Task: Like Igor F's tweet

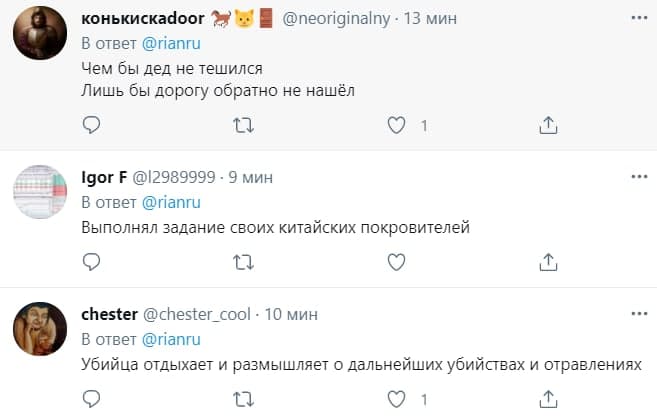Action: tap(397, 262)
